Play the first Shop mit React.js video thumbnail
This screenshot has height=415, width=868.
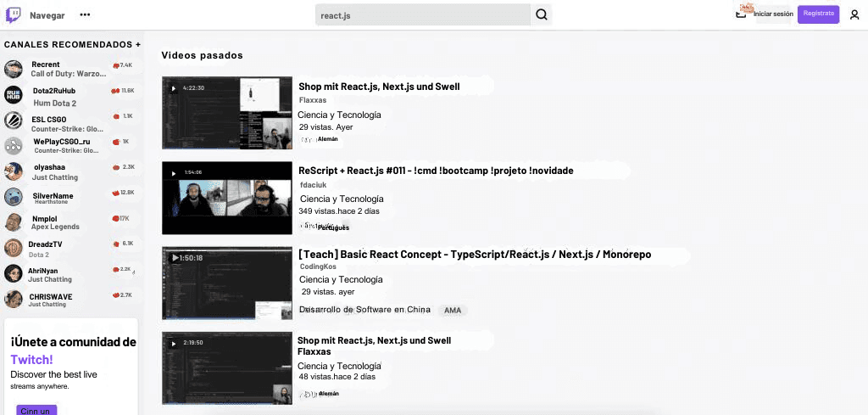pos(227,113)
